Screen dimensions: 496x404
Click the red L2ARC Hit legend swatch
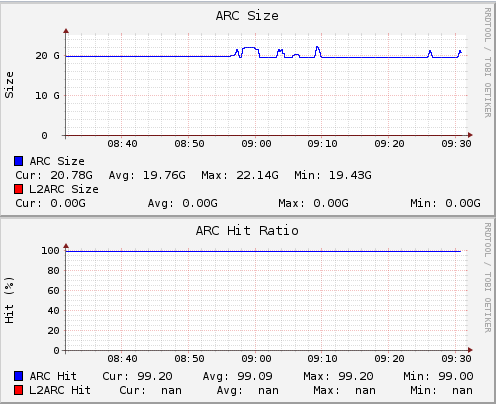click(19, 390)
